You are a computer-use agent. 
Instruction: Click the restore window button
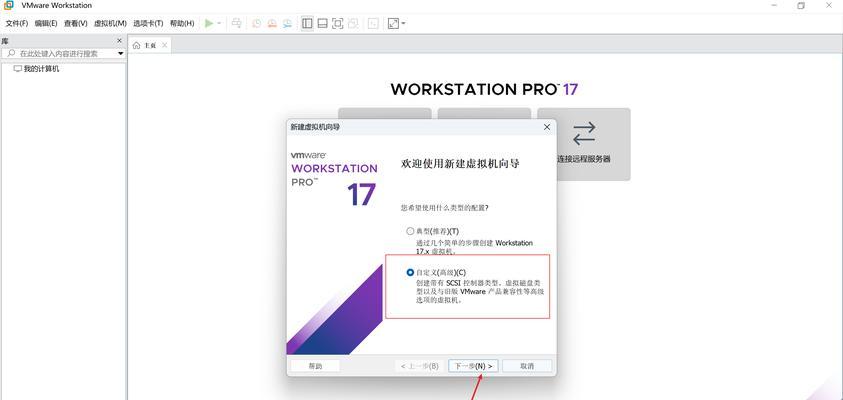pyautogui.click(x=801, y=5)
